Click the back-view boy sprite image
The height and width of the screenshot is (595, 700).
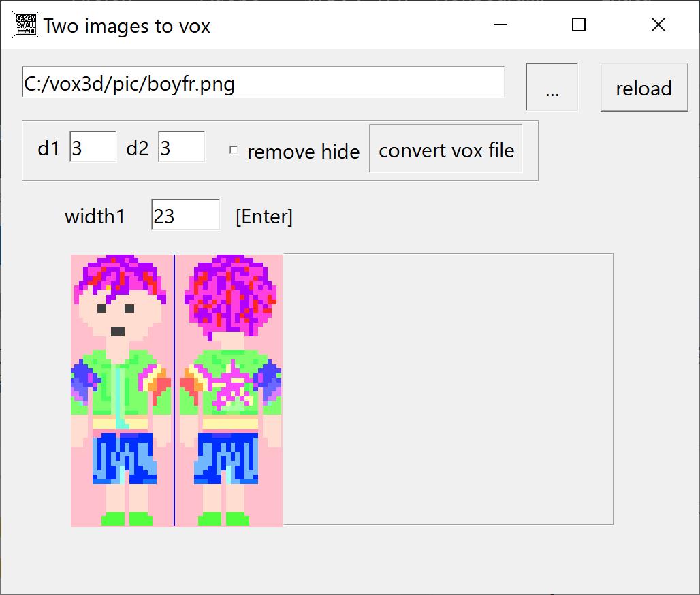pos(229,389)
